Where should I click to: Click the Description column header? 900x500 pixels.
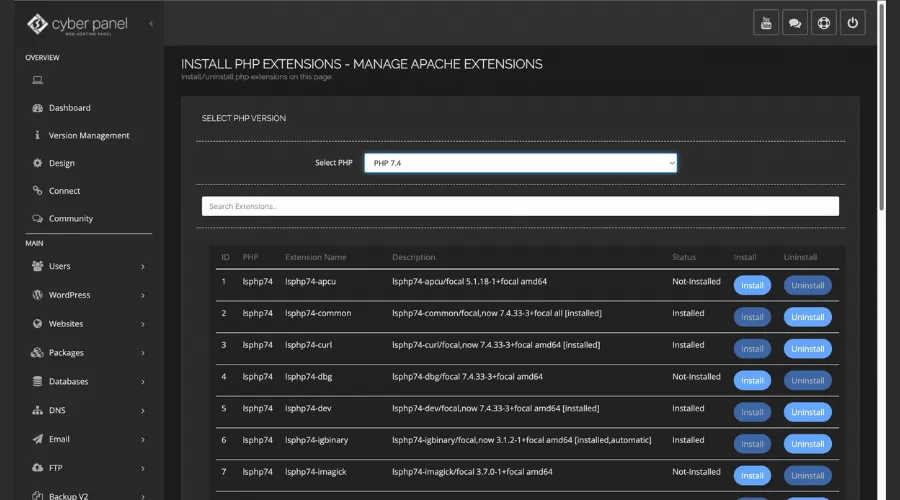413,257
